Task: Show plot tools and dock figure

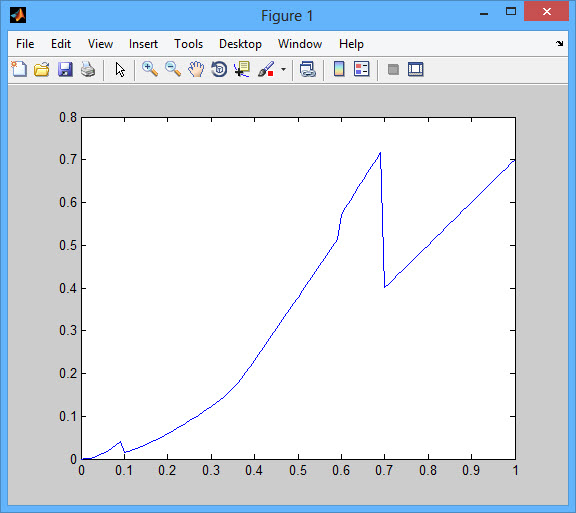Action: point(416,69)
